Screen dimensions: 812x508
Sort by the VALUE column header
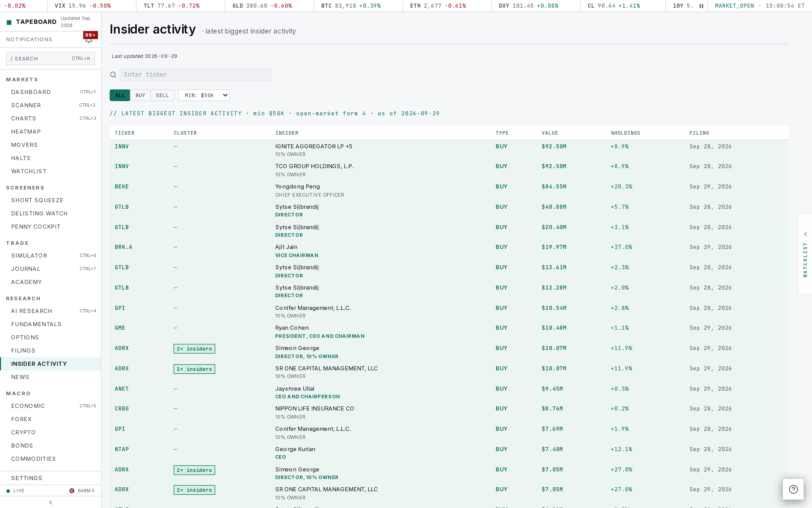550,133
